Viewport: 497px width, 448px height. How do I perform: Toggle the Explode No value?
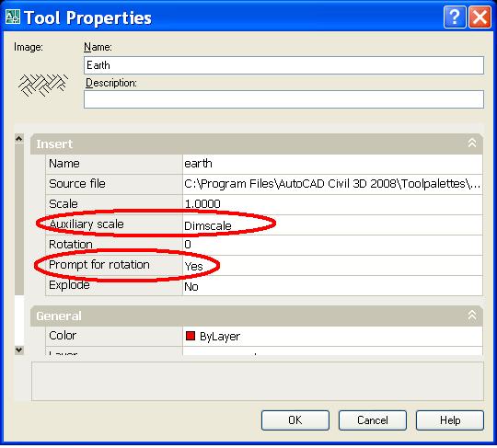[332, 286]
